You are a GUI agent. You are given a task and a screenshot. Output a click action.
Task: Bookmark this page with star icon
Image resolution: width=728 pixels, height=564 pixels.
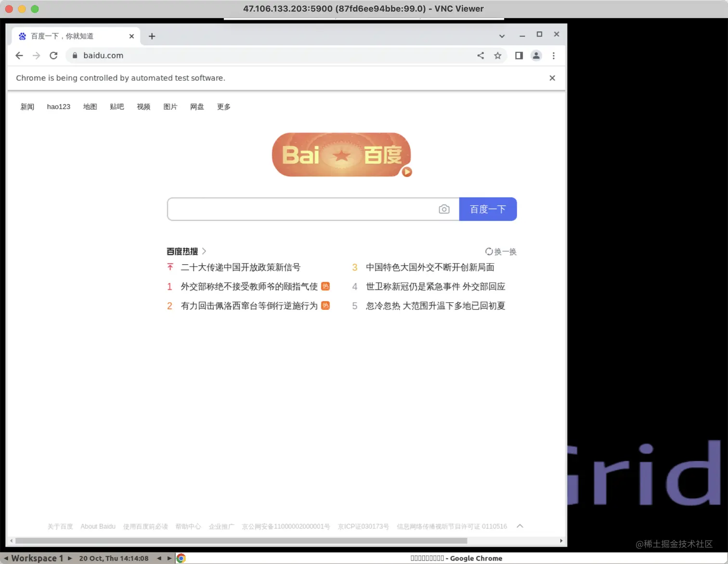[497, 55]
